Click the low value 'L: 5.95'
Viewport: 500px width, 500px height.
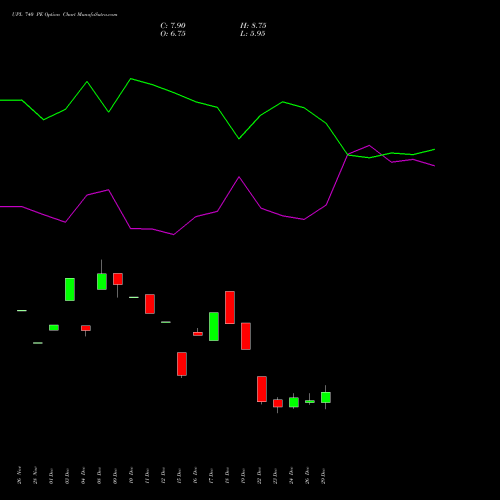tap(253, 34)
